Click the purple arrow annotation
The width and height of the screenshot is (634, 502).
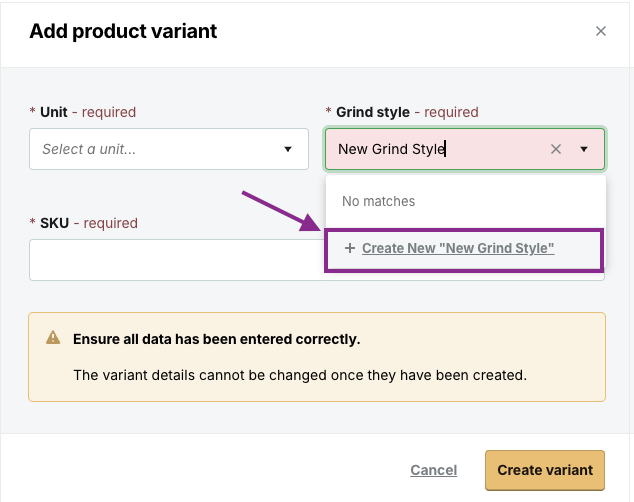click(281, 211)
